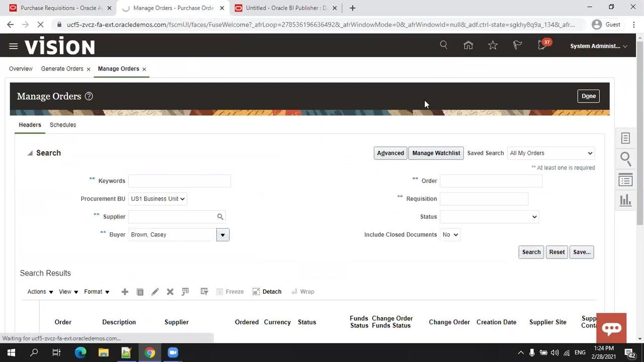Click the browser address bar URL

pos(320,25)
